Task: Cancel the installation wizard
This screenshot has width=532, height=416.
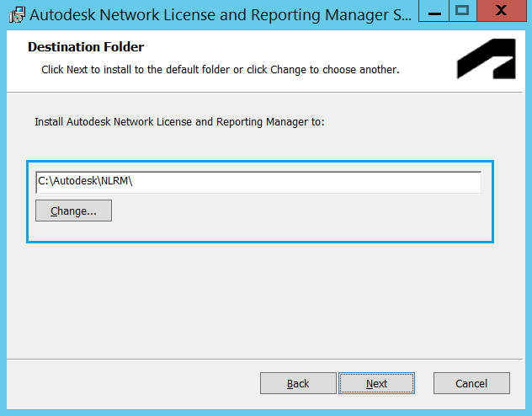Action: tap(471, 384)
